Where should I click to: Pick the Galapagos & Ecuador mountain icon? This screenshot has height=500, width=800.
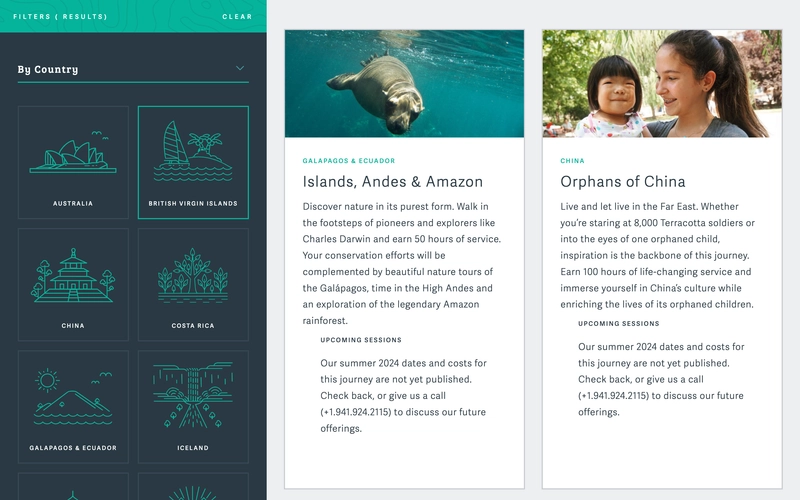73,396
